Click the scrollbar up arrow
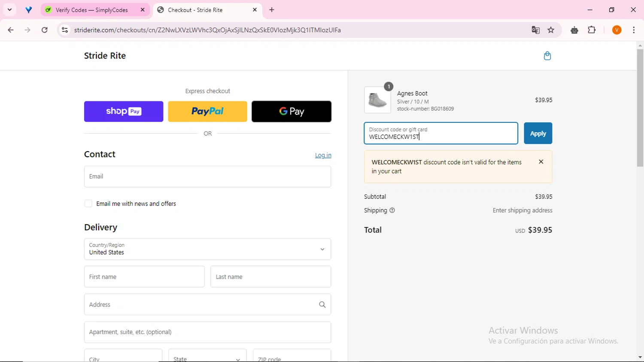The image size is (644, 362). pos(640,46)
